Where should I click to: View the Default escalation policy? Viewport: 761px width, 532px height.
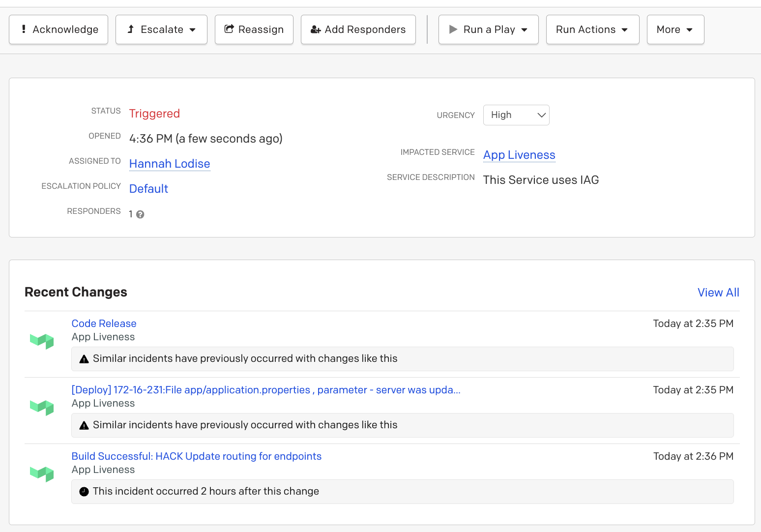tap(148, 188)
